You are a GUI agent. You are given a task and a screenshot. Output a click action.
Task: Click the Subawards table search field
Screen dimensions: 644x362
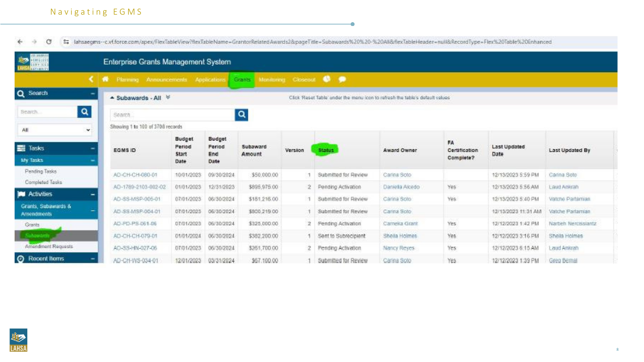172,115
